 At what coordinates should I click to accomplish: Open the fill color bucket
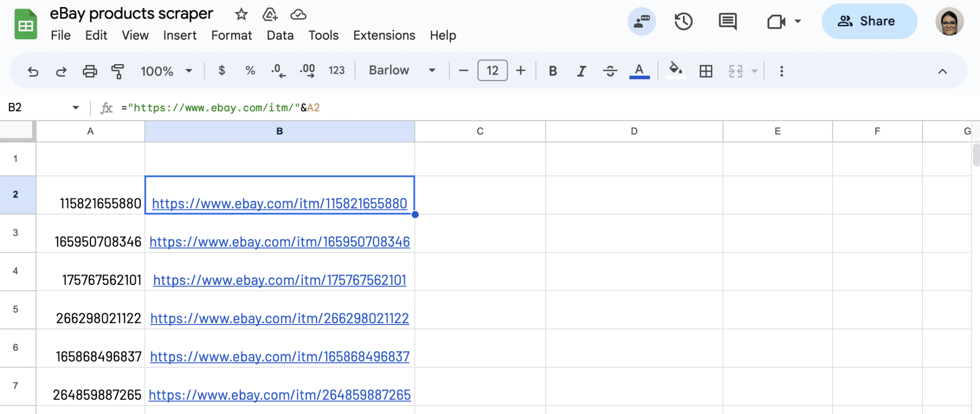(676, 70)
